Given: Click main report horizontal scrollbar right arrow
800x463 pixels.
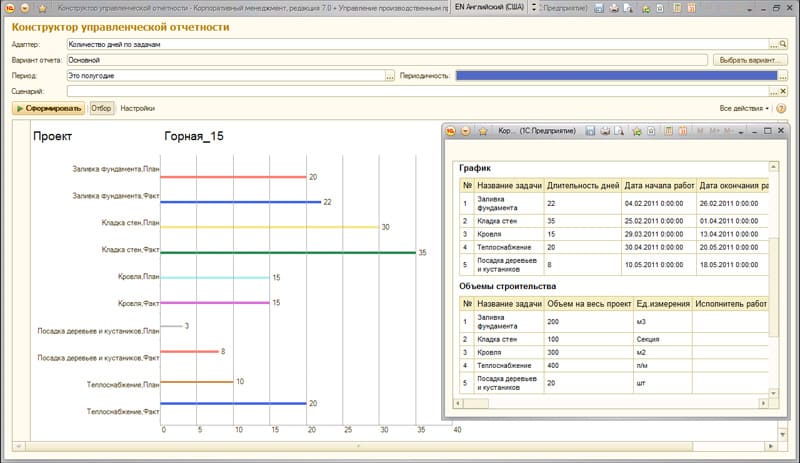Looking at the screenshot, I should pos(771,446).
